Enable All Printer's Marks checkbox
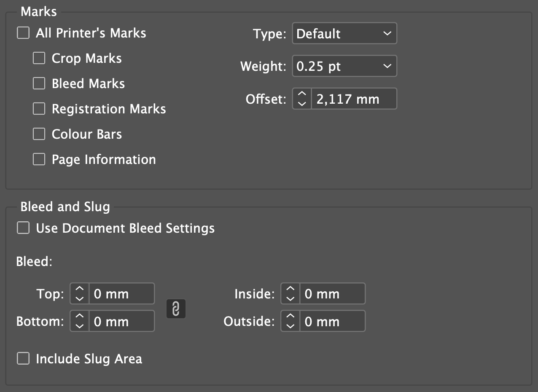The height and width of the screenshot is (392, 538). (23, 33)
